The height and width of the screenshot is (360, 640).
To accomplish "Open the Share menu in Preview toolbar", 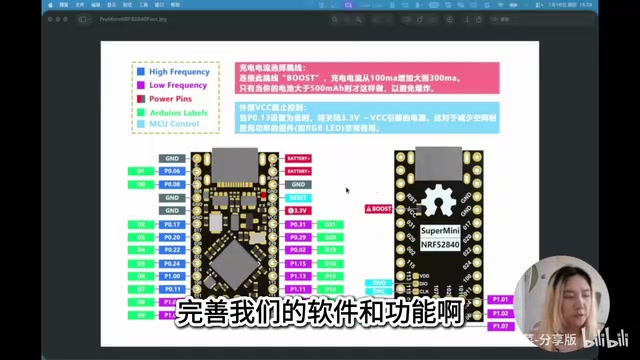I will click(x=479, y=19).
